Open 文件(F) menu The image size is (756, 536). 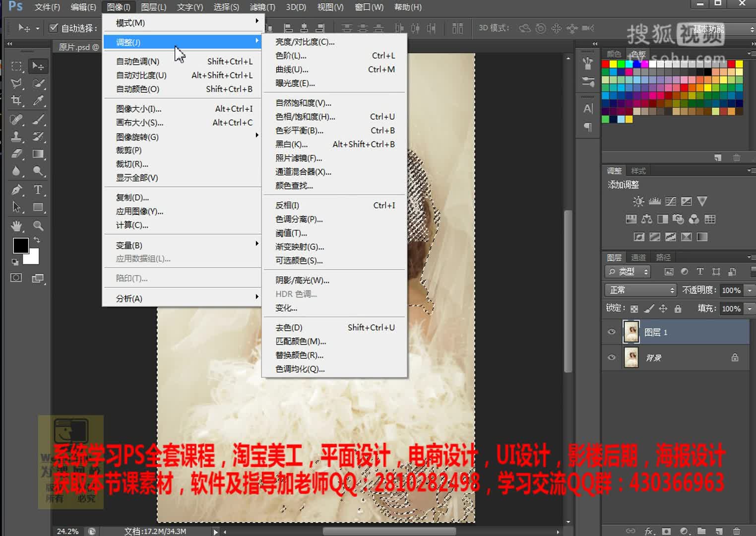[47, 7]
